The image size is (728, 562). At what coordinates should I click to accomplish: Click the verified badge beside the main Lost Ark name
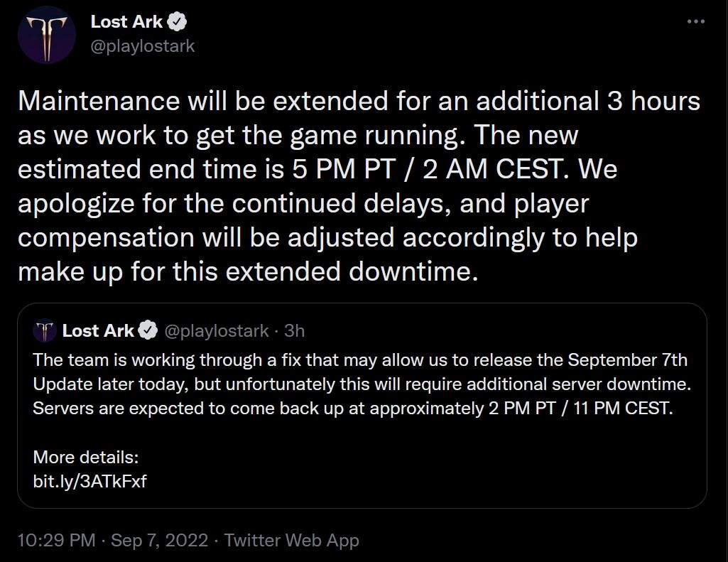coord(178,23)
